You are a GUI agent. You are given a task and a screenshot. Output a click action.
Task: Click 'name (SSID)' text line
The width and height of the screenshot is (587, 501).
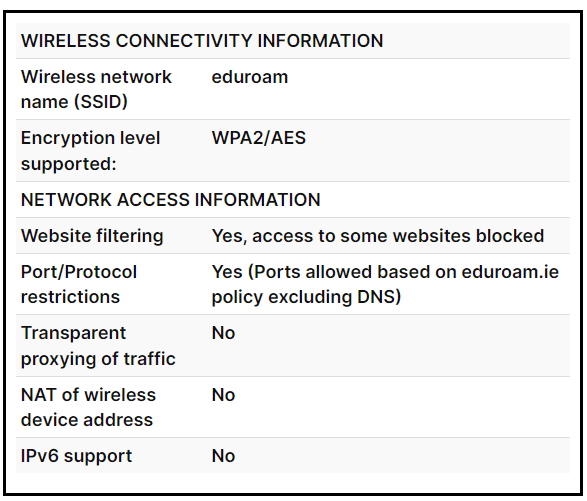click(x=74, y=102)
